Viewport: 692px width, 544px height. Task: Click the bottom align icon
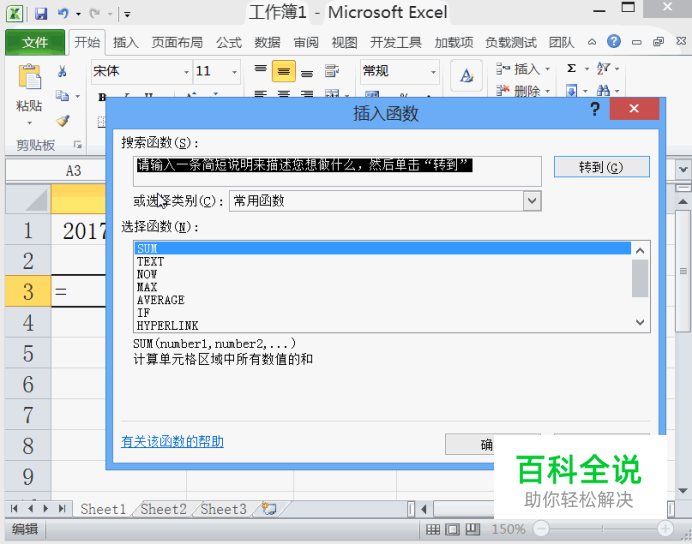[307, 72]
